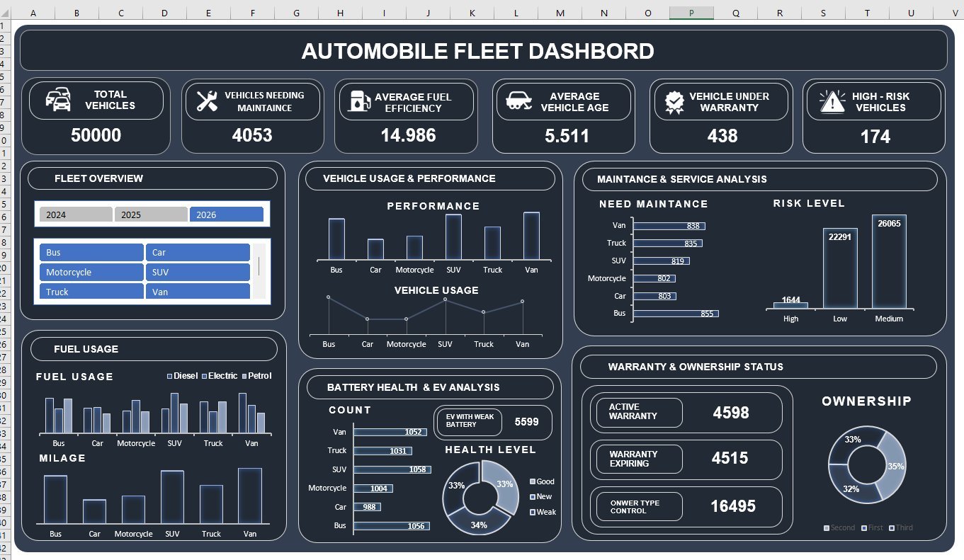
Task: Click the warranty expiring value 4515
Action: [x=730, y=458]
